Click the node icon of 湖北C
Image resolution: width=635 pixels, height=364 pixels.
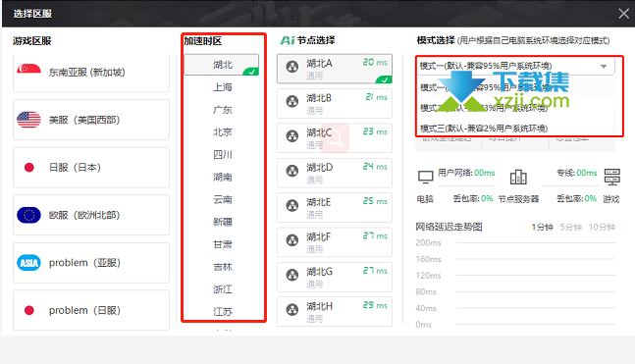[x=292, y=136]
